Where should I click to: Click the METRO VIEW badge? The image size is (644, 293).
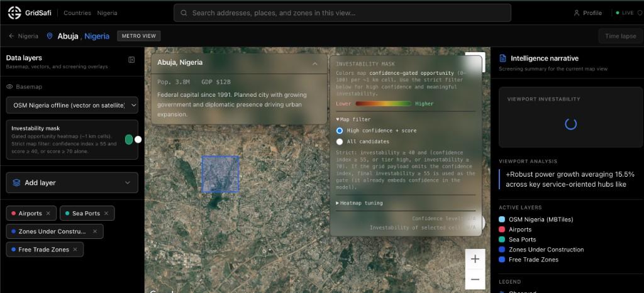(x=139, y=36)
